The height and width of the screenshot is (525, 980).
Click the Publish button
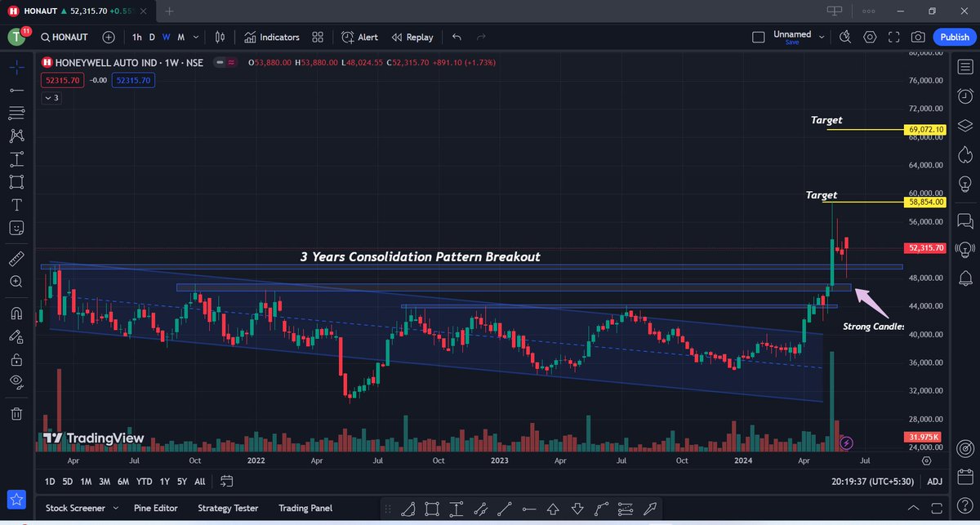(955, 37)
